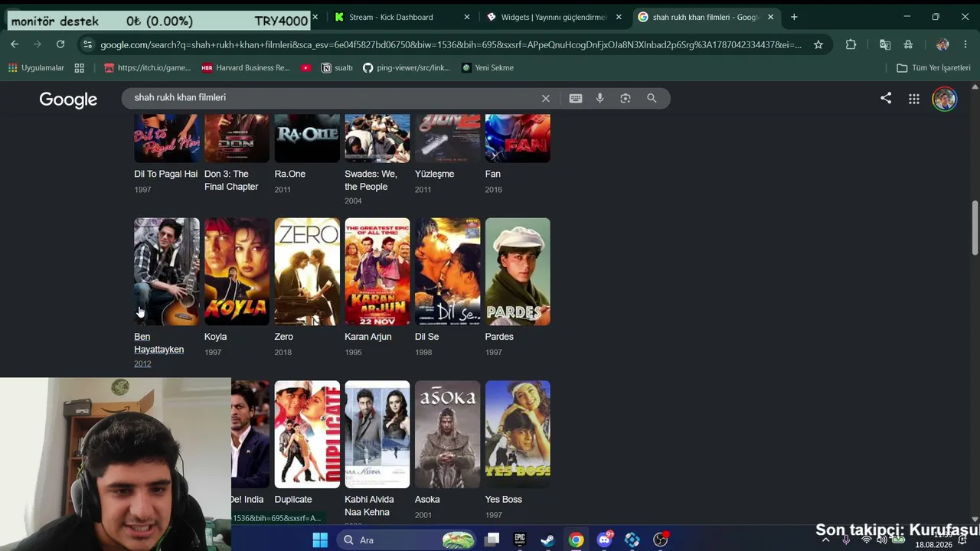
Task: Click the Fan movie title
Action: coord(493,174)
